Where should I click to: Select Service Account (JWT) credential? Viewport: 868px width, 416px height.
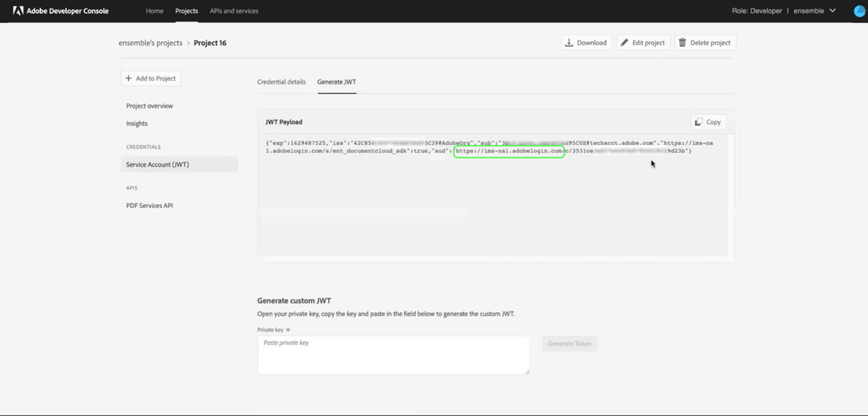tap(179, 165)
